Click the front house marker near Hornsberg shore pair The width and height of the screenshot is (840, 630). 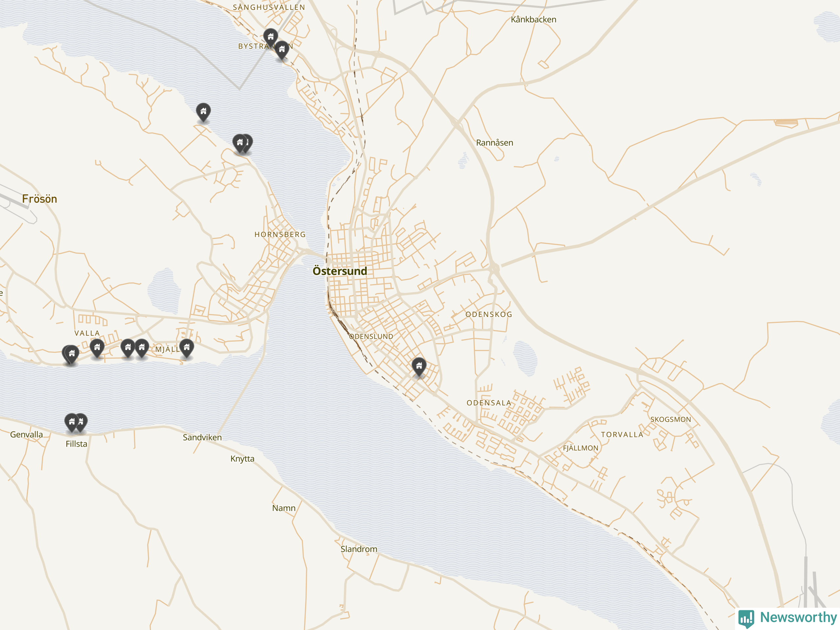tap(240, 143)
